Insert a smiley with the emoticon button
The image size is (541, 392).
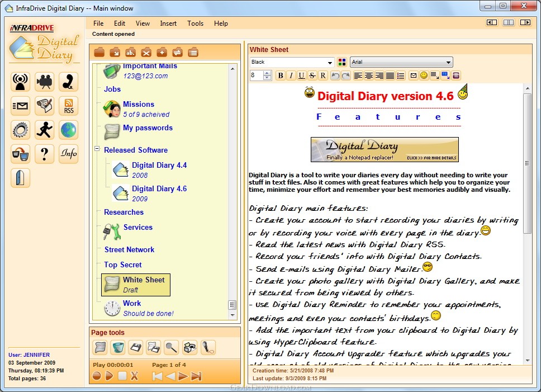click(424, 75)
